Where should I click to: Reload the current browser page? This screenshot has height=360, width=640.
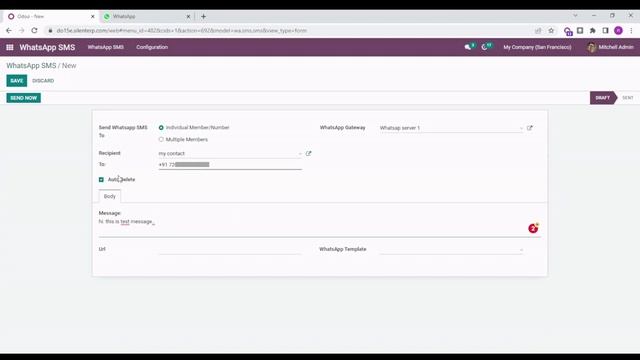(x=35, y=31)
